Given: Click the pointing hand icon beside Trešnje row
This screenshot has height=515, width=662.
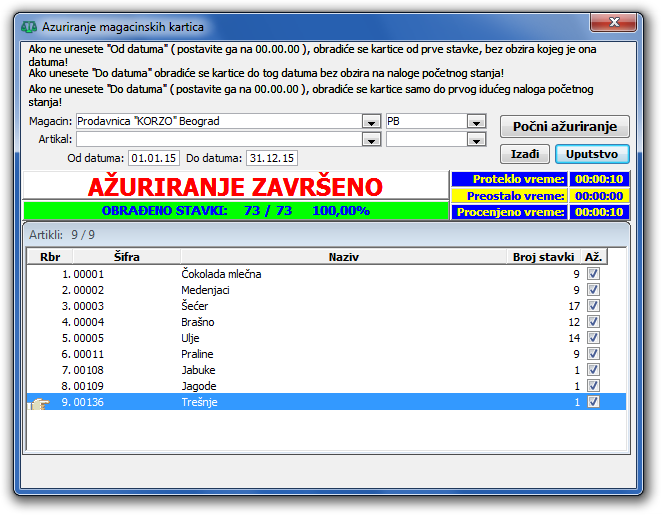Looking at the screenshot, I should pos(39,404).
